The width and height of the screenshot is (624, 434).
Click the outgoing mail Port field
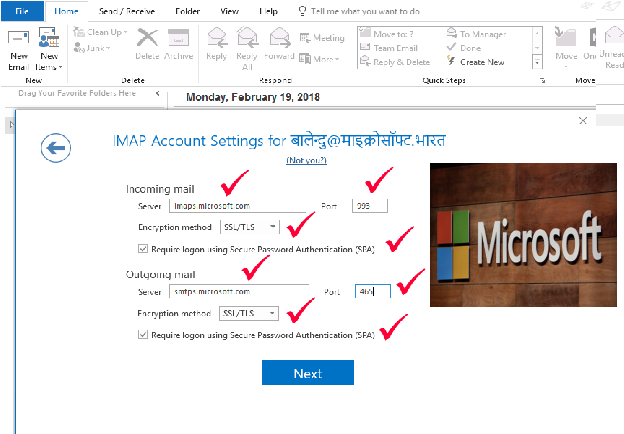click(373, 291)
